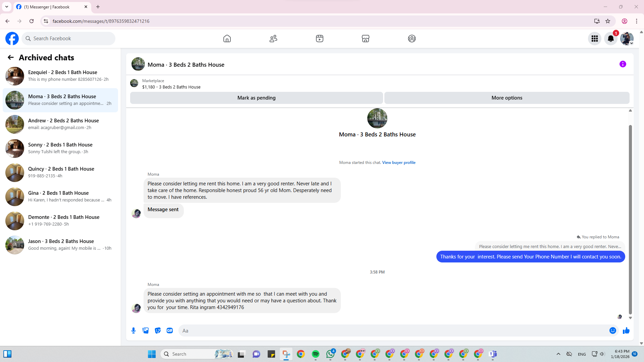Show hidden system tray icons

point(558,354)
